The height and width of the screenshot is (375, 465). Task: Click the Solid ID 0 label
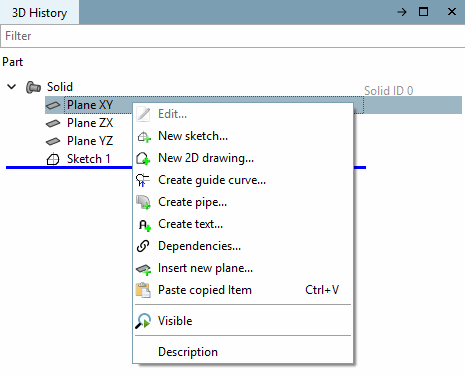pyautogui.click(x=388, y=91)
